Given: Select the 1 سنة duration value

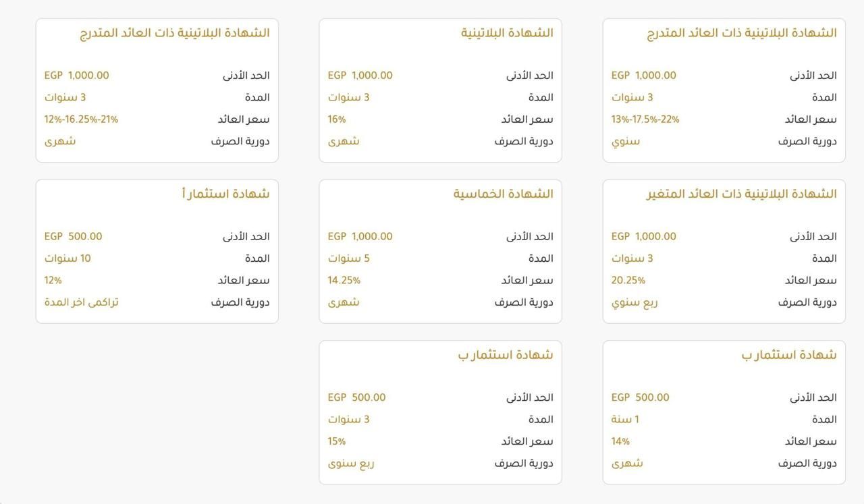Looking at the screenshot, I should pyautogui.click(x=625, y=419).
